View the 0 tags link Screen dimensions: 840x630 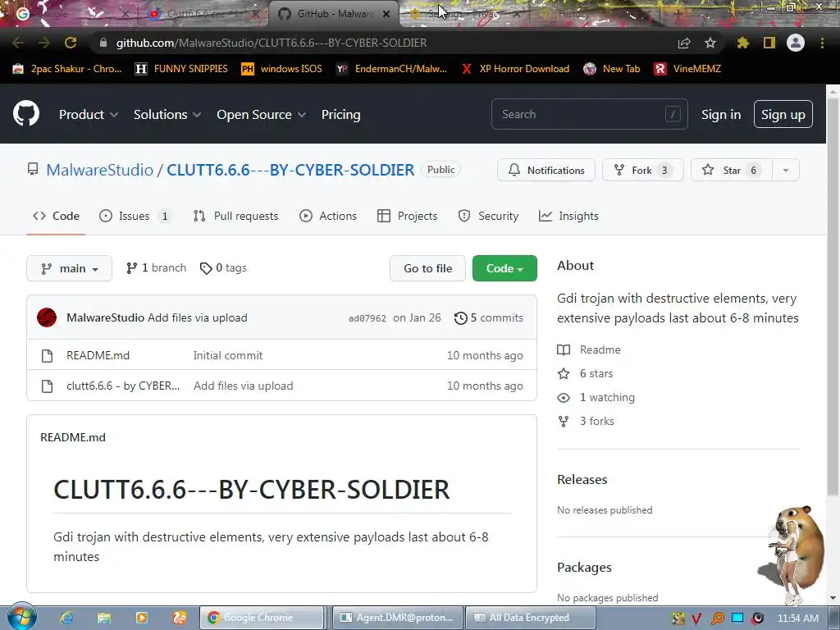coord(223,268)
